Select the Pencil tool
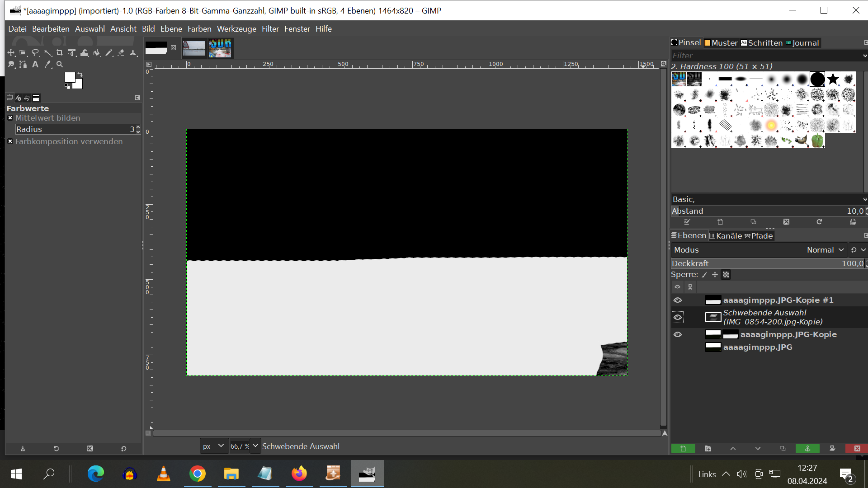868x488 pixels. 108,53
